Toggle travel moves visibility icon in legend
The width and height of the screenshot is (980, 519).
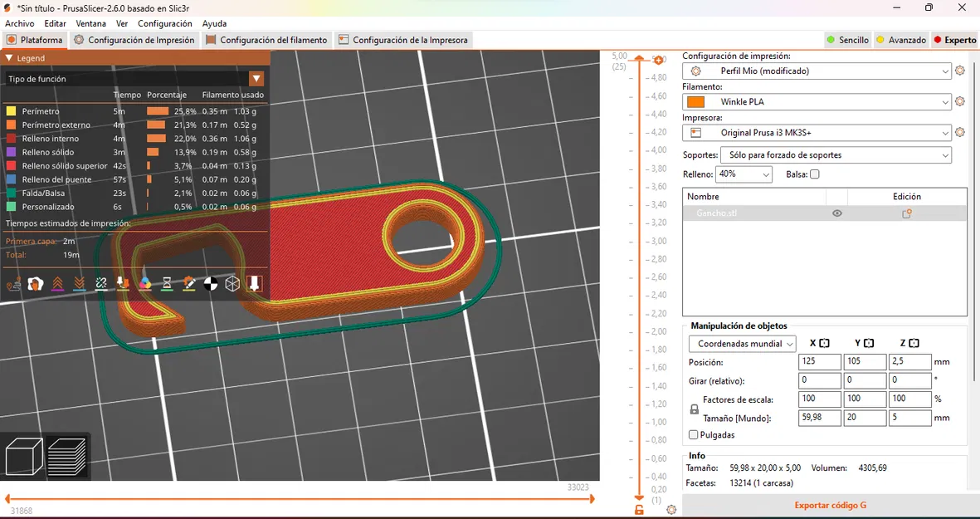14,284
